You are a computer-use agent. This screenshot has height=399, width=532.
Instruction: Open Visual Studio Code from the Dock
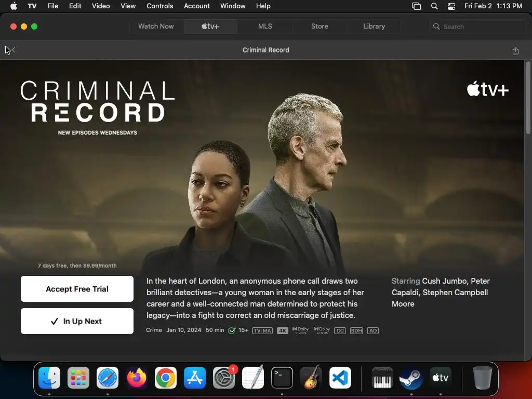tap(340, 378)
